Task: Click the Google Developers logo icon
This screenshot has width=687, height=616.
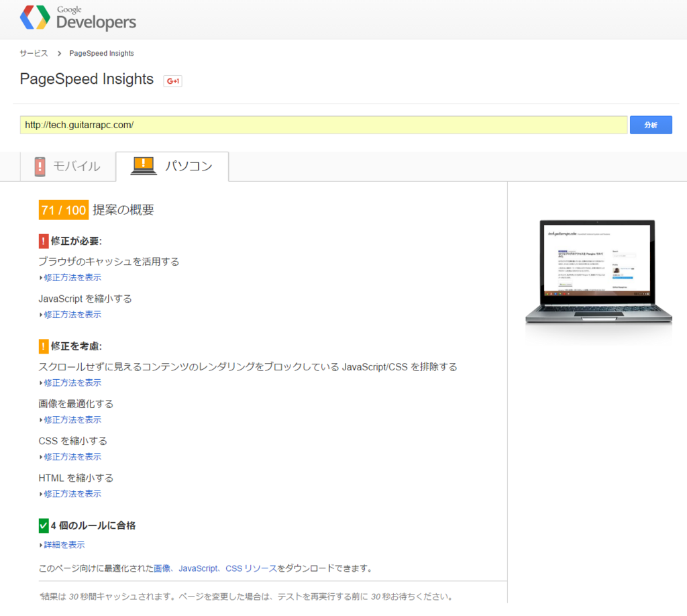Action: (35, 17)
